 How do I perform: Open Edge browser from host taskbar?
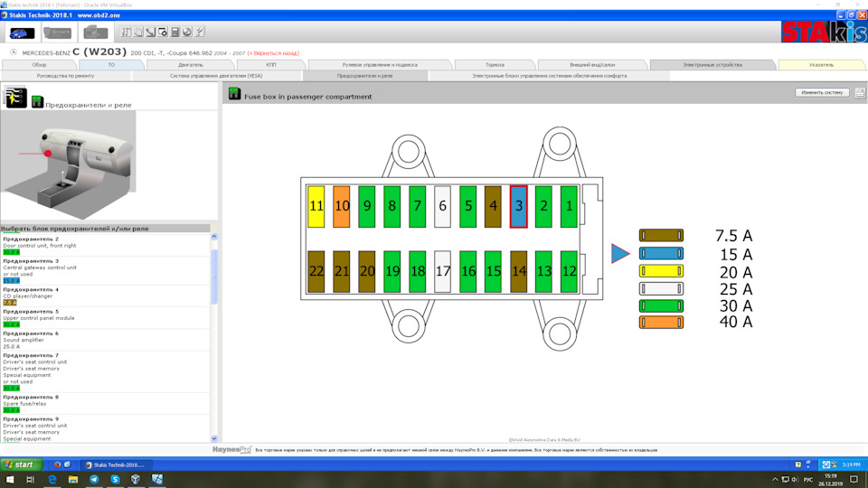pyautogui.click(x=52, y=480)
